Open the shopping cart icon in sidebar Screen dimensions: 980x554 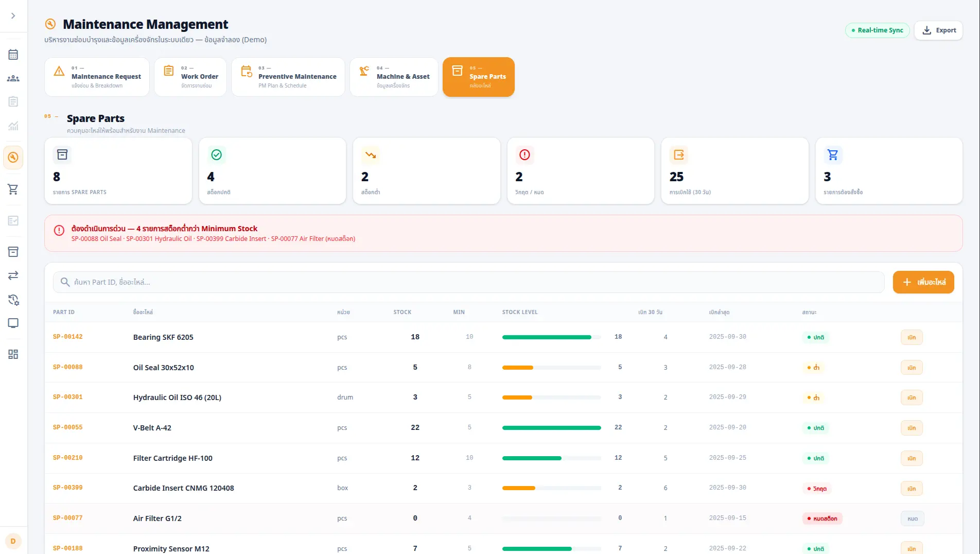click(13, 189)
